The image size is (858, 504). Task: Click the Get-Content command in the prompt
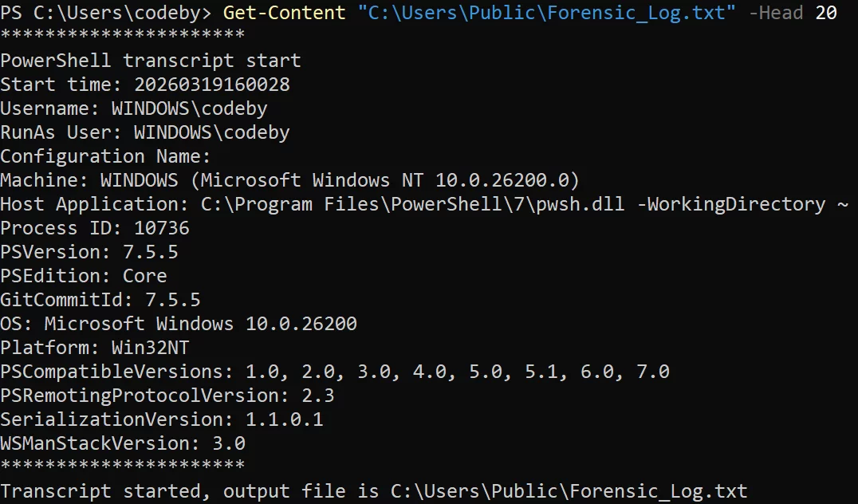point(284,13)
